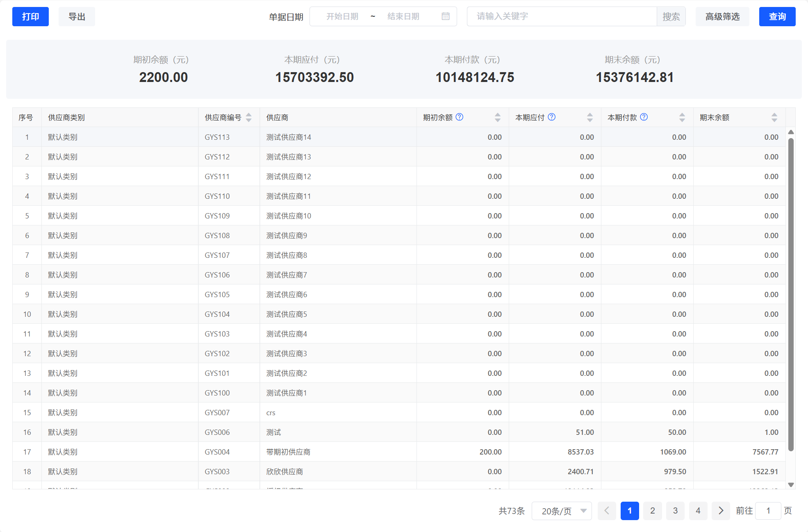This screenshot has height=532, width=808.
Task: Sort by 供应商编号 column arrows
Action: pyautogui.click(x=249, y=118)
